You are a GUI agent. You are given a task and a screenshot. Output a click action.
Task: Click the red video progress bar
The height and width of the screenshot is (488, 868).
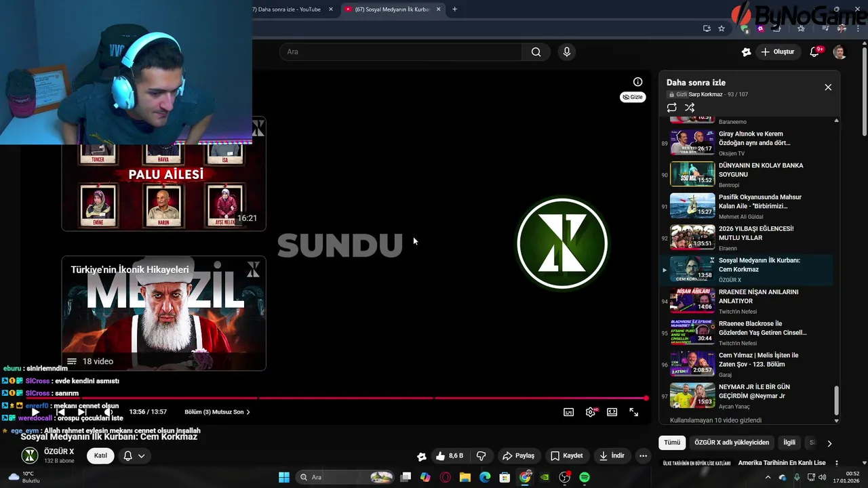pos(337,399)
